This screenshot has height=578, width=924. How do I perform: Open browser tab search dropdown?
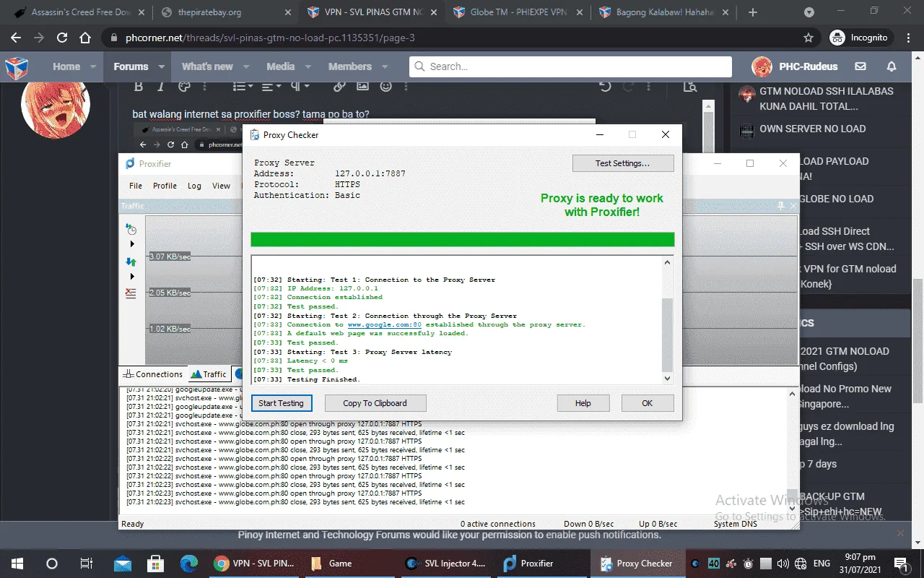(x=809, y=12)
